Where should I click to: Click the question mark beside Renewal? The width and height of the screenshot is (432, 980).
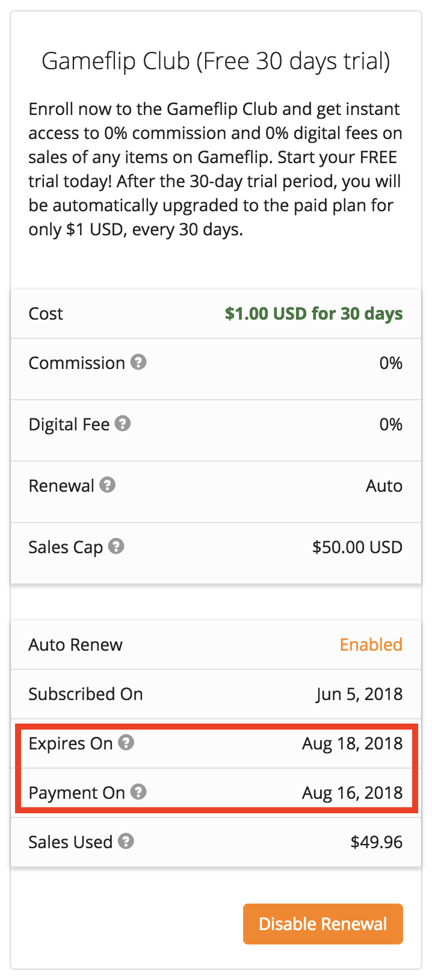[x=108, y=485]
